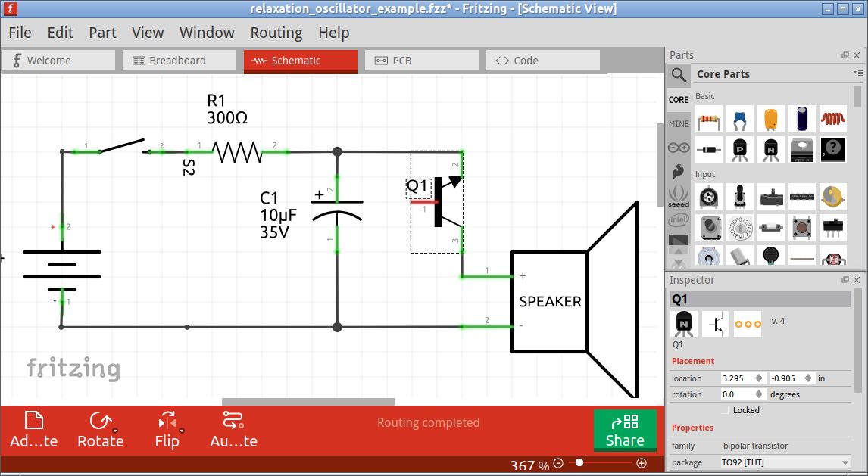Open the Arduino parts bin

tap(678, 148)
